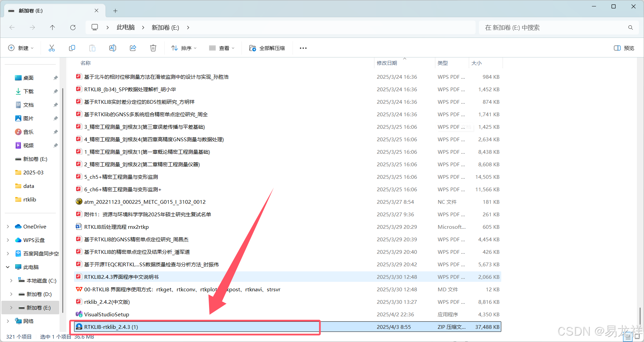Click the see-more ellipsis button

(x=303, y=48)
